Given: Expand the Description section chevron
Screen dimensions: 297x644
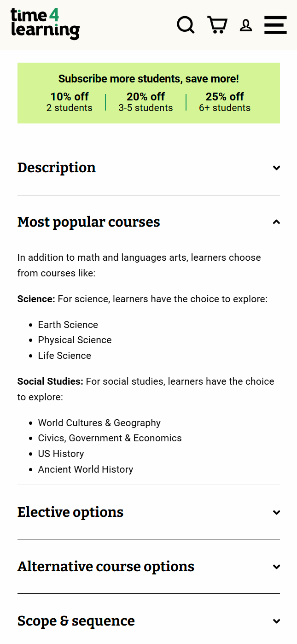Looking at the screenshot, I should 276,168.
